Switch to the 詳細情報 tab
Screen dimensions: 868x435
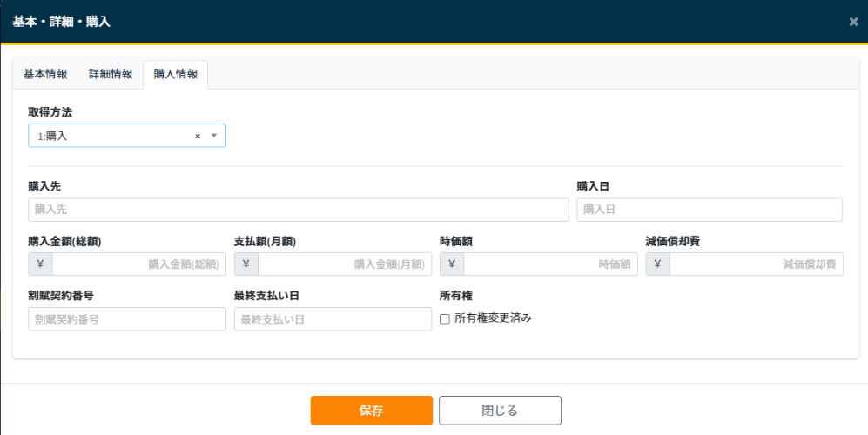pos(111,74)
